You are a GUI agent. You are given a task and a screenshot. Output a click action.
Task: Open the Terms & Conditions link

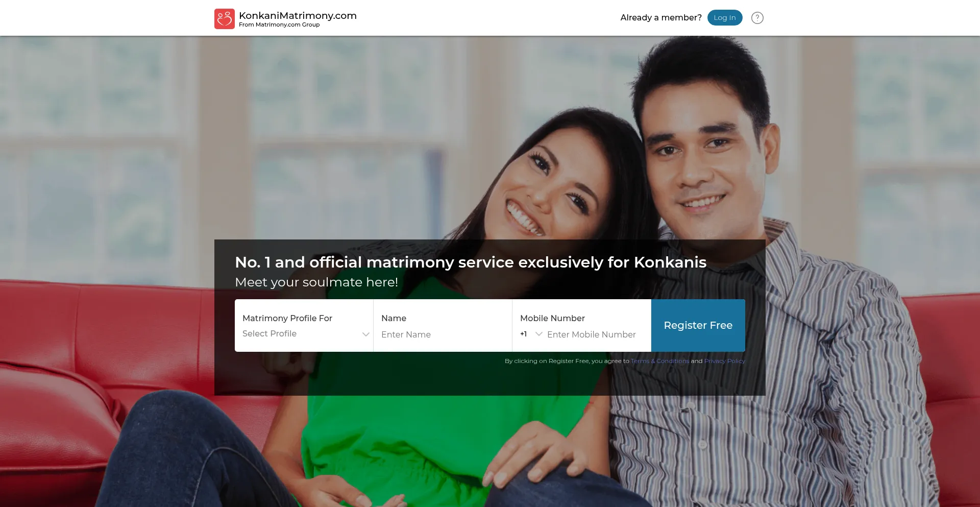(x=660, y=361)
